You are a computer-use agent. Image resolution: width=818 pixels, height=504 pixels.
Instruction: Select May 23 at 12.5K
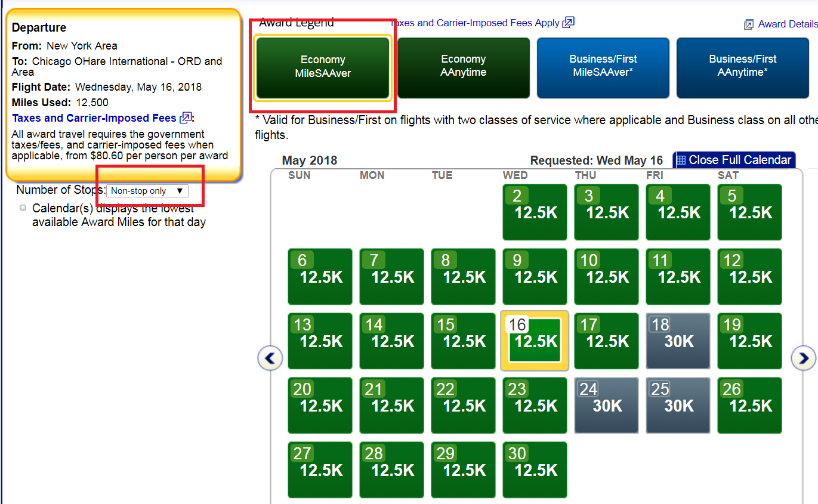535,405
